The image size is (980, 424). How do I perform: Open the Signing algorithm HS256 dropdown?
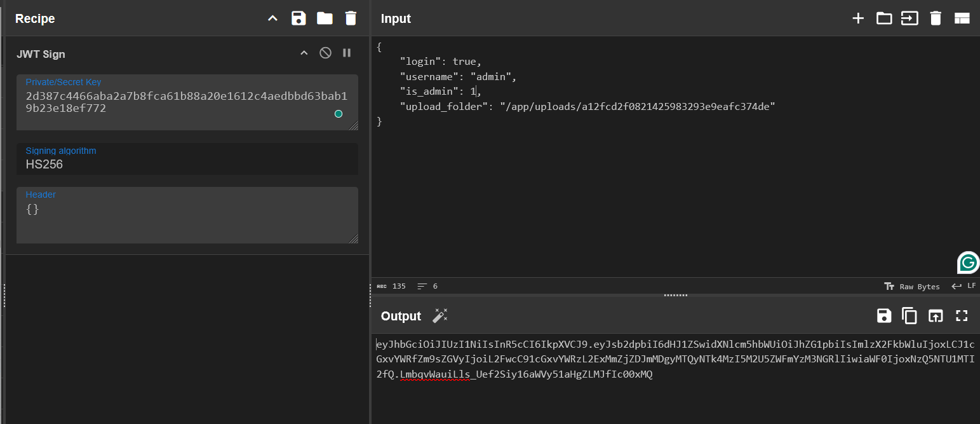187,159
